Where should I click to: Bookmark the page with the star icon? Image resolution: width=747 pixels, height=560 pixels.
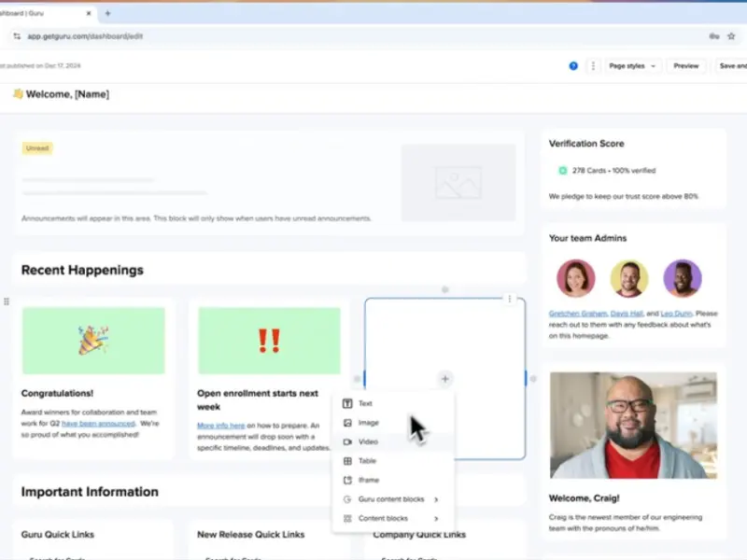(731, 36)
